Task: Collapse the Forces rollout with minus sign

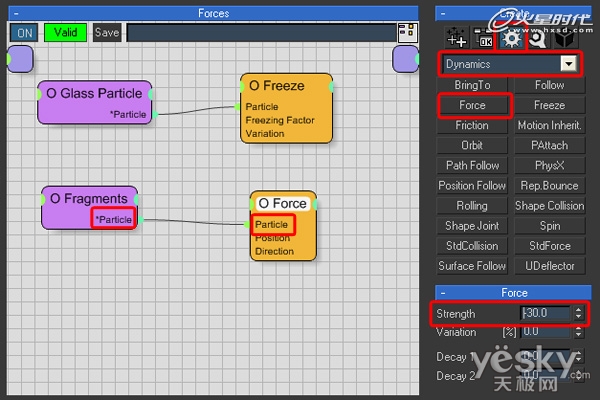Action: 16,14
